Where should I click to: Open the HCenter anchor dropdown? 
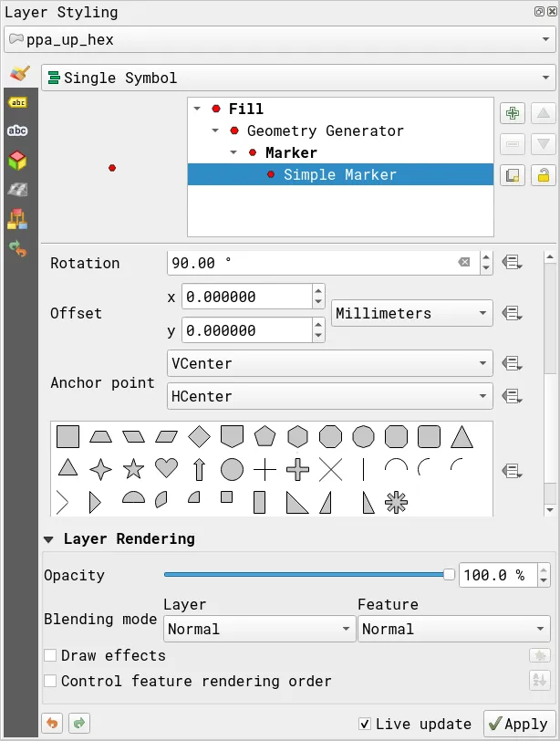tap(329, 396)
